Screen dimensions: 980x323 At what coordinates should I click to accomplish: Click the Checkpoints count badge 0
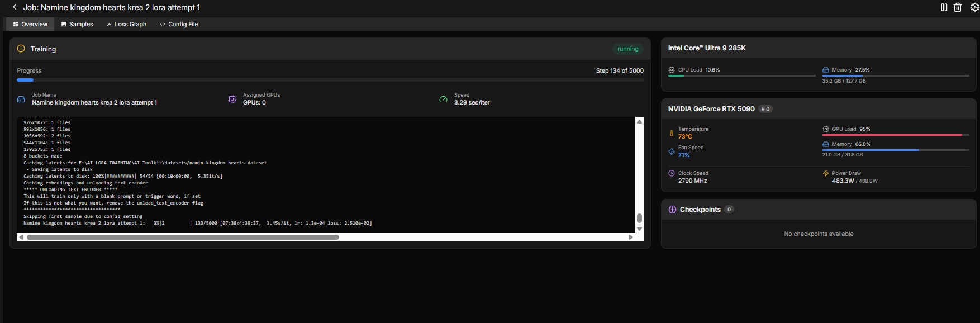[729, 210]
